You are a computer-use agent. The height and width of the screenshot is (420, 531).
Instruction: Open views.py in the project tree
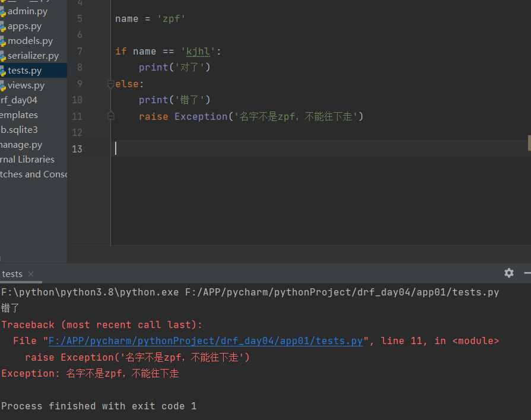tap(26, 85)
